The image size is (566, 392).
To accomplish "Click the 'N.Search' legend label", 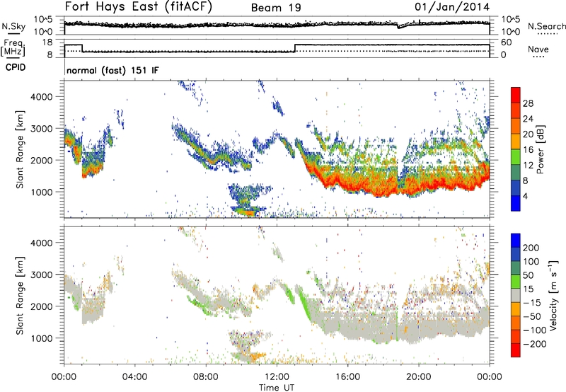I will (547, 26).
